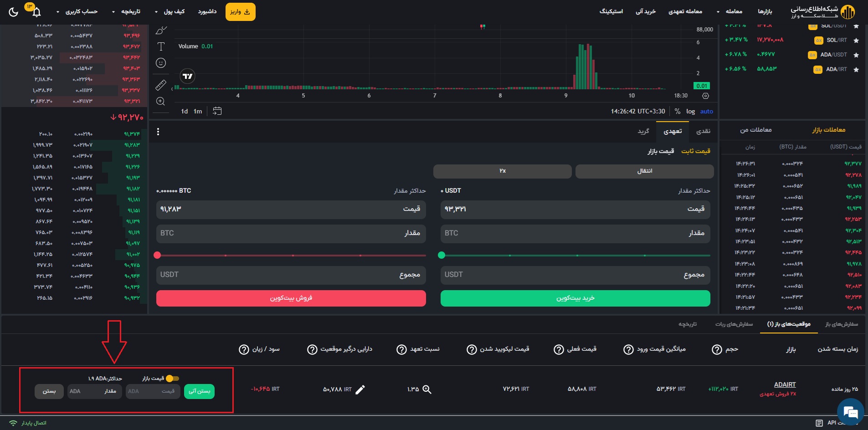Open the live chat support bubble
Image resolution: width=868 pixels, height=430 pixels.
(x=850, y=413)
